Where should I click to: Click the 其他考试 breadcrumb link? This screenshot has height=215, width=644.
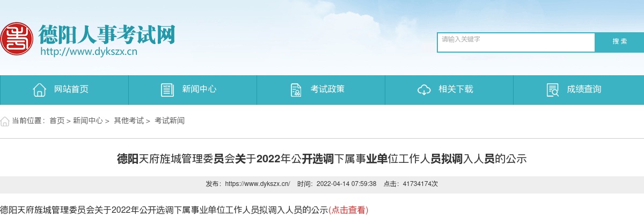[x=129, y=121]
